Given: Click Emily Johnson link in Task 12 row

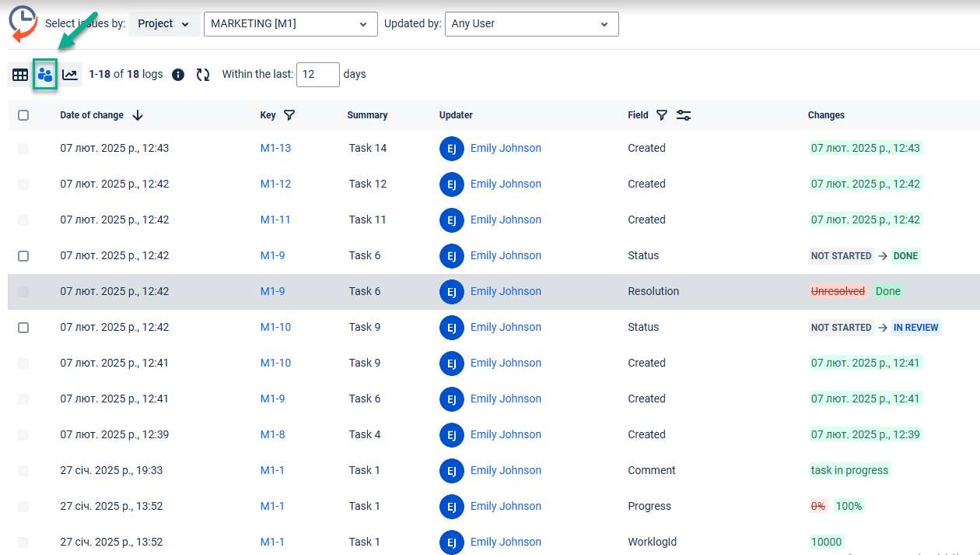Looking at the screenshot, I should tap(506, 184).
